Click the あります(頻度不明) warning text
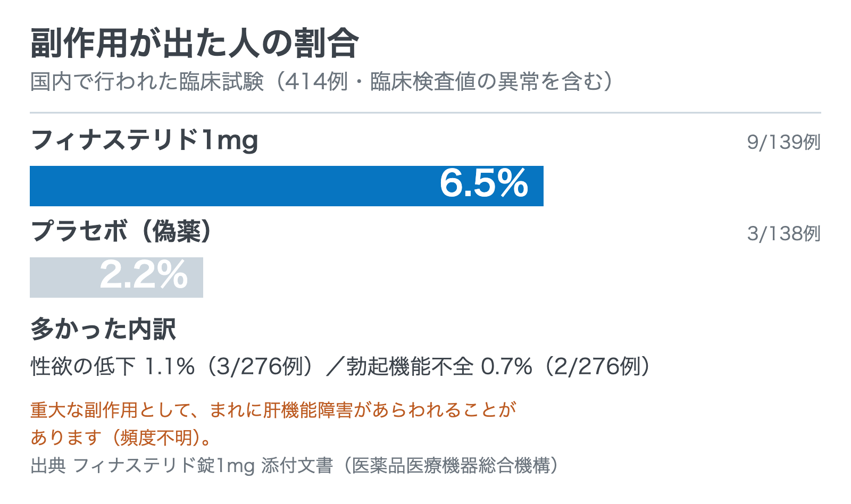The image size is (851, 504). (x=122, y=438)
